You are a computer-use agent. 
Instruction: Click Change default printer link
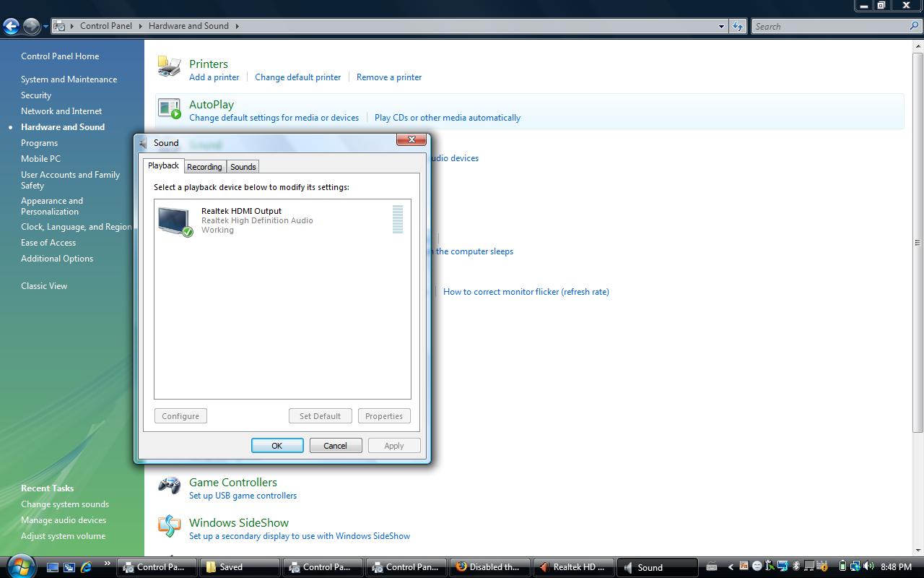[x=297, y=77]
